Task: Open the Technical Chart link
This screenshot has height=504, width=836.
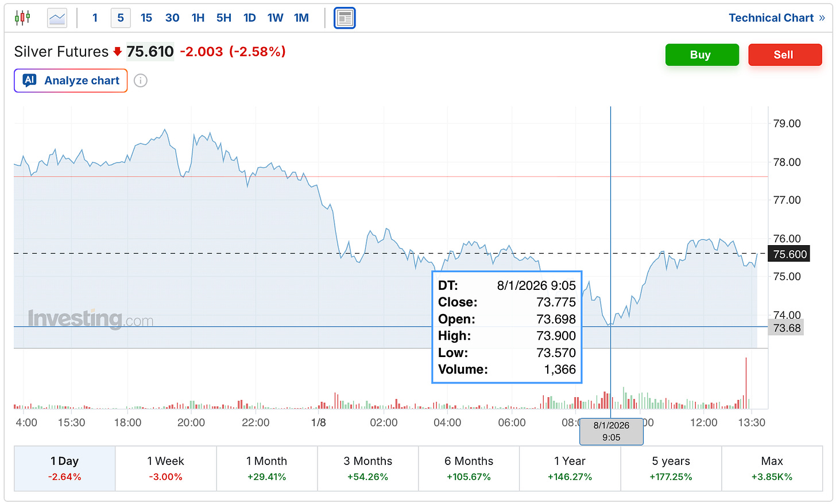Action: tap(771, 18)
